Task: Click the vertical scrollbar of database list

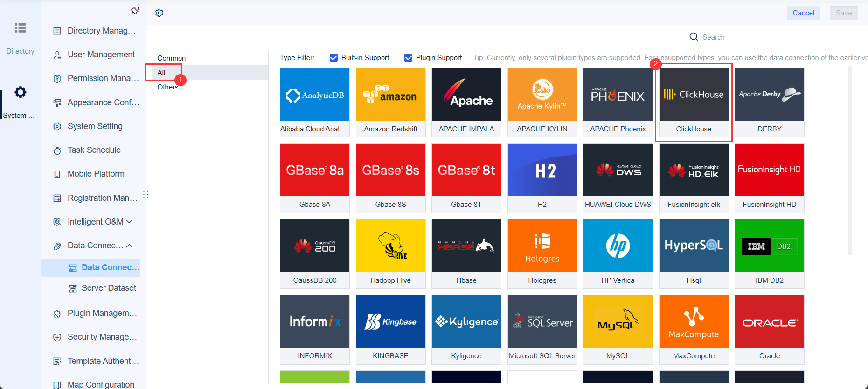Action: [850, 161]
